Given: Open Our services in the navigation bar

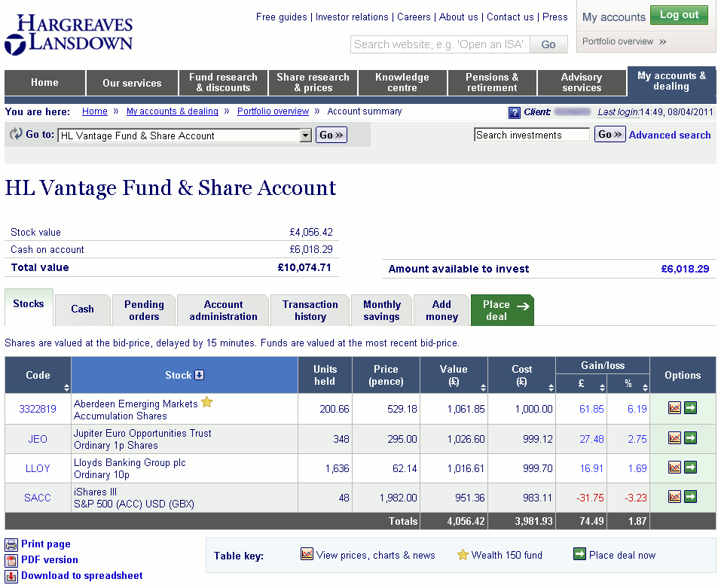Looking at the screenshot, I should pos(132,83).
